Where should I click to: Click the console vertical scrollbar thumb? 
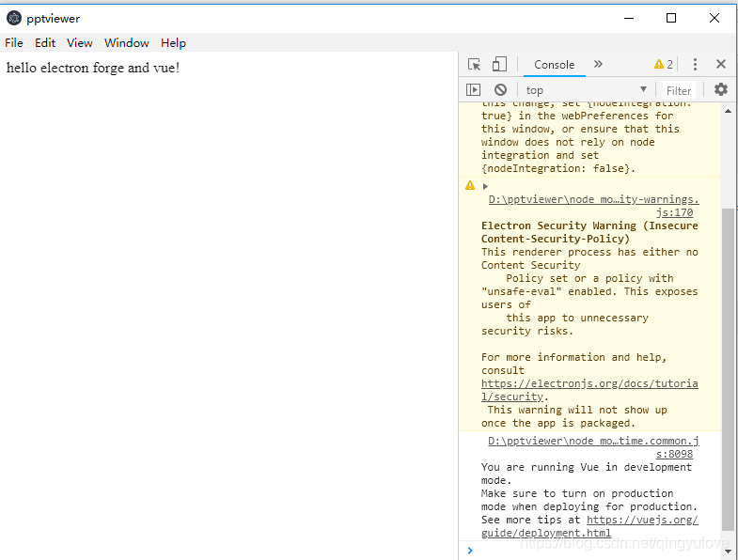[728, 369]
